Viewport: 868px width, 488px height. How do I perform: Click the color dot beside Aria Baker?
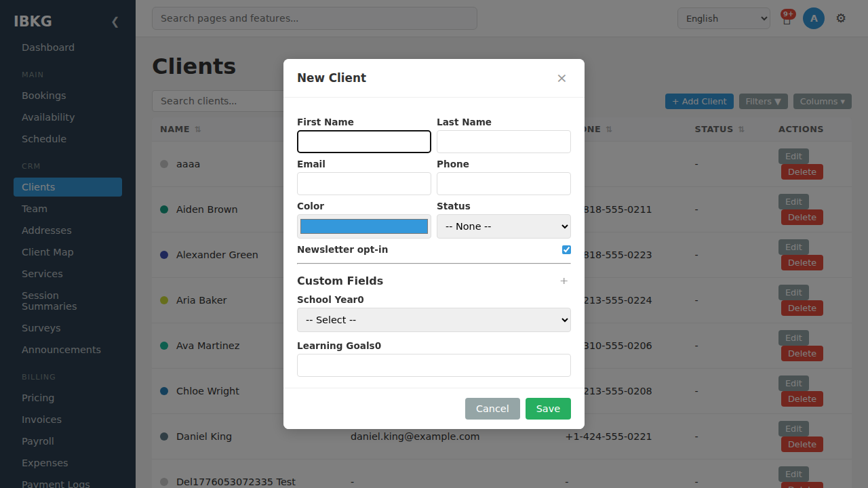pos(164,300)
